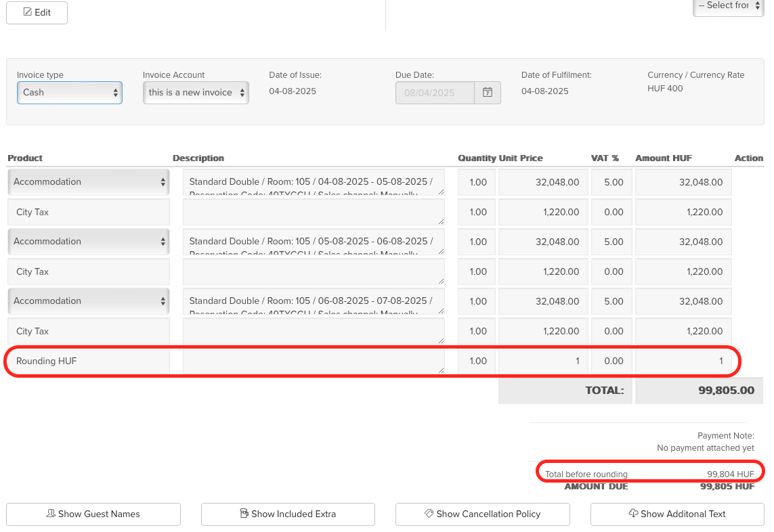Click the pencil icon on the Edit button
Viewport: 774px width, 532px height.
(x=28, y=12)
